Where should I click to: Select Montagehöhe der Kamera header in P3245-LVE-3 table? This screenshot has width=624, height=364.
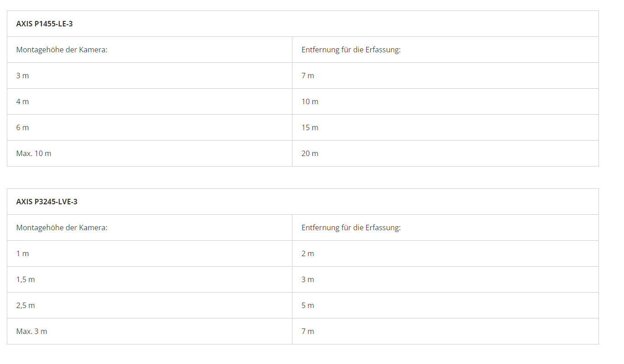tap(61, 227)
